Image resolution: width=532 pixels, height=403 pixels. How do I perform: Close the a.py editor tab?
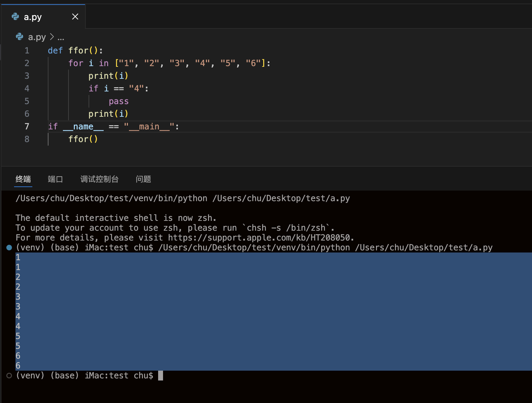[75, 17]
